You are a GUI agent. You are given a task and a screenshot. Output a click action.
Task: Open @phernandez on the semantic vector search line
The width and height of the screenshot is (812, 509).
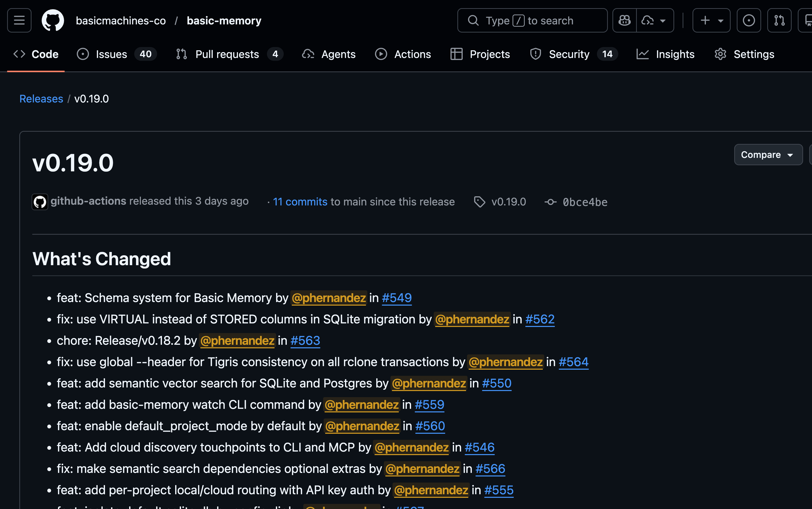click(429, 383)
